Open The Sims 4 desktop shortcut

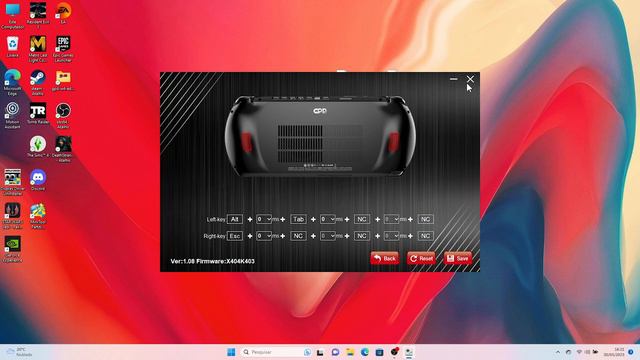coord(38,147)
